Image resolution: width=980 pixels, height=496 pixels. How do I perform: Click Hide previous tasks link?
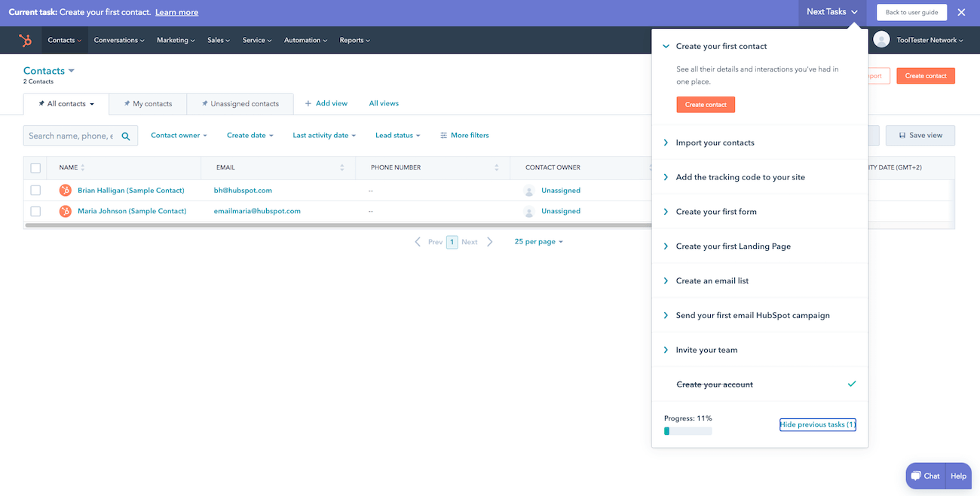point(818,424)
